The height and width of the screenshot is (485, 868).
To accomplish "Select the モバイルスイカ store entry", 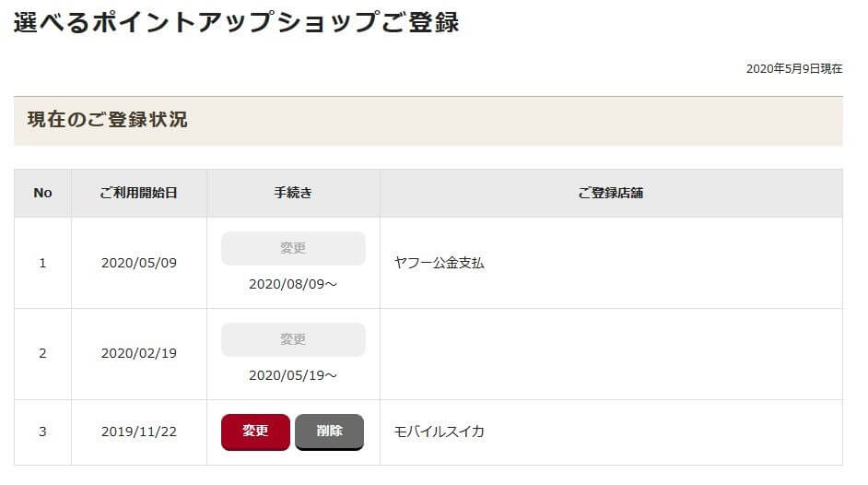I will pyautogui.click(x=439, y=432).
